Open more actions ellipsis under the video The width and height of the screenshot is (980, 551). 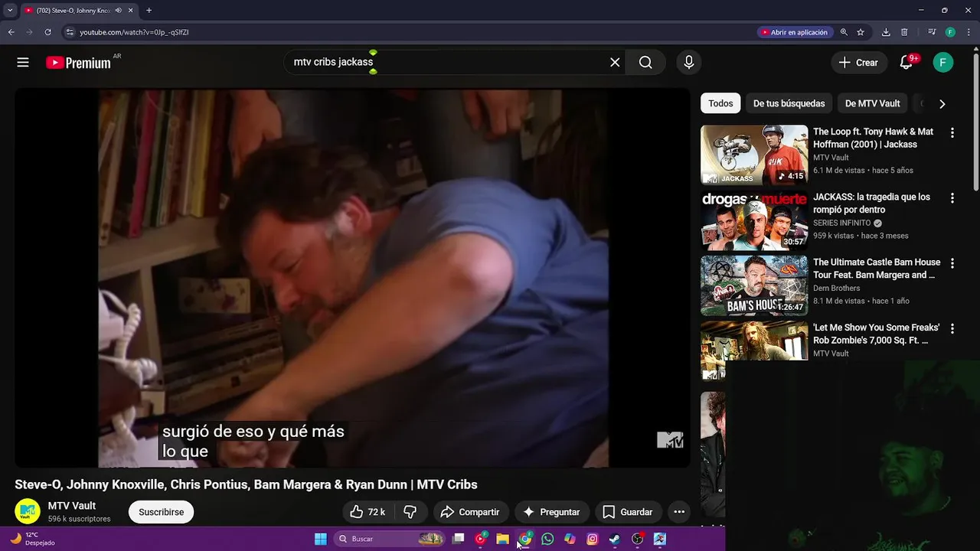tap(679, 512)
